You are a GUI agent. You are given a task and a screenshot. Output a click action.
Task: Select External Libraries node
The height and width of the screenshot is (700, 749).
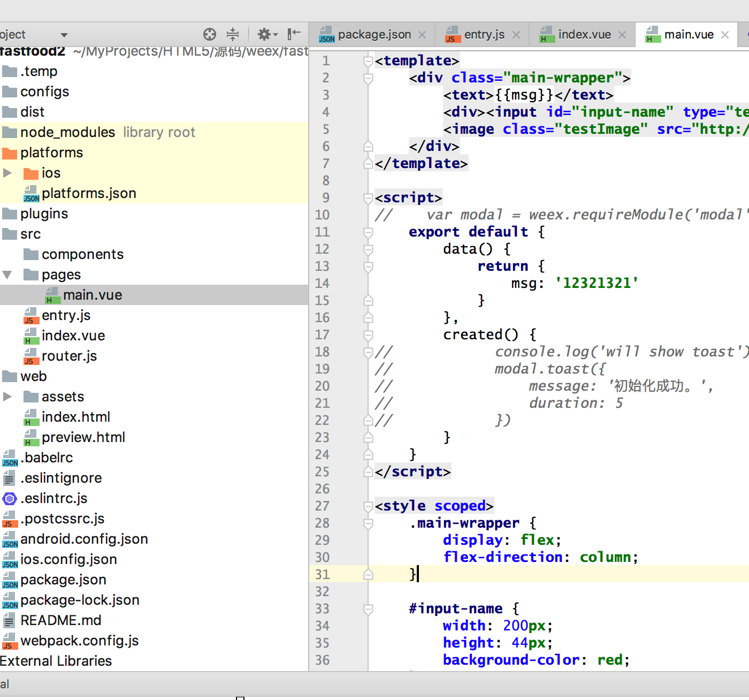click(56, 661)
